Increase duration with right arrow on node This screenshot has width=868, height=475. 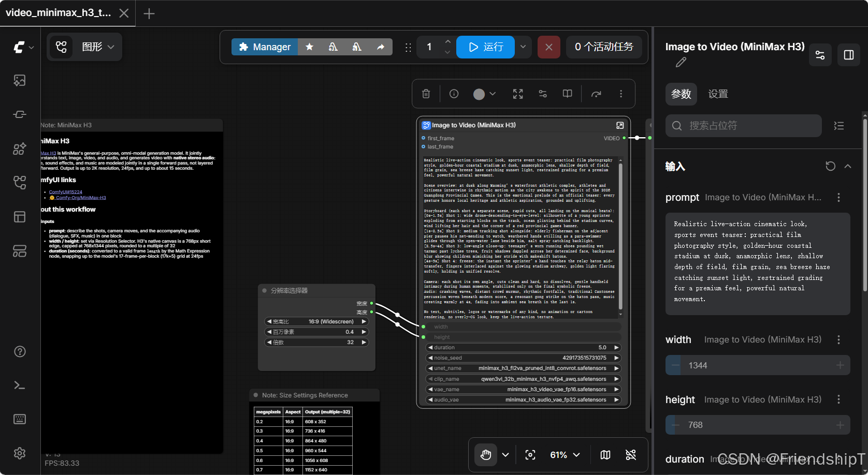tap(616, 348)
